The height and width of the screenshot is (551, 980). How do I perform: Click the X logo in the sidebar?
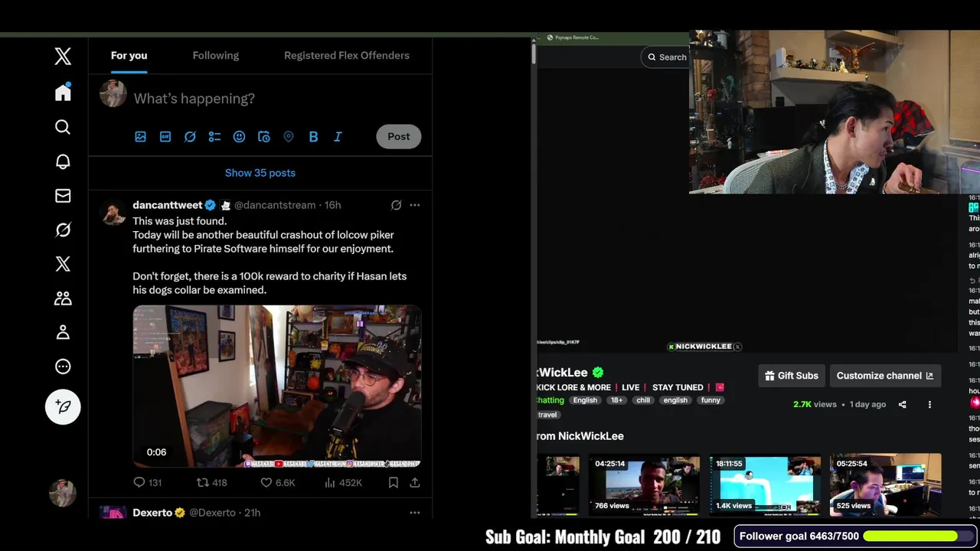[x=63, y=56]
